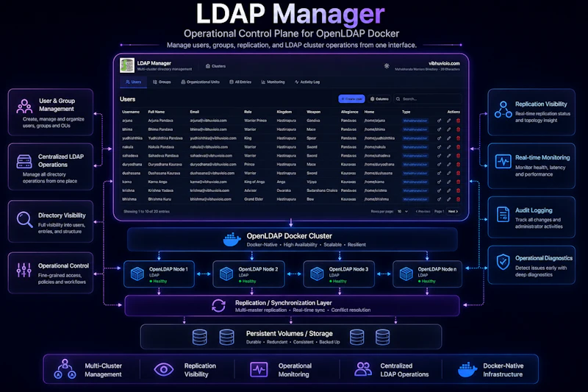Click the key icon for yudhishthira
The height and width of the screenshot is (392, 588).
click(x=439, y=138)
